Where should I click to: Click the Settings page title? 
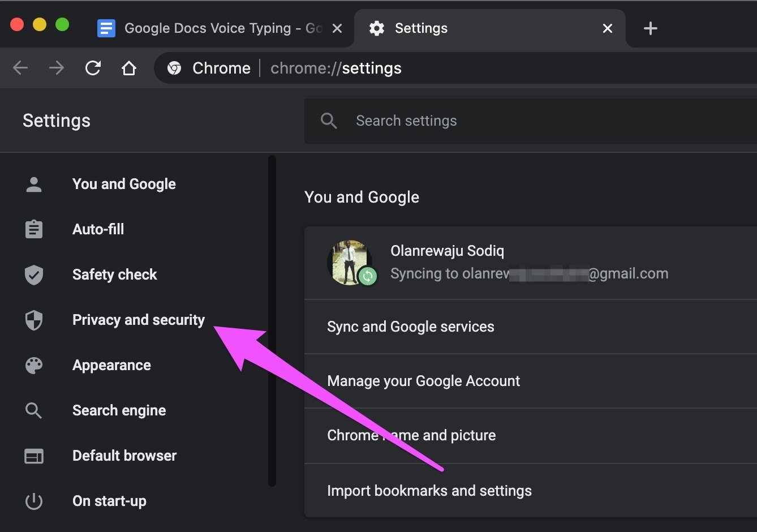(57, 121)
